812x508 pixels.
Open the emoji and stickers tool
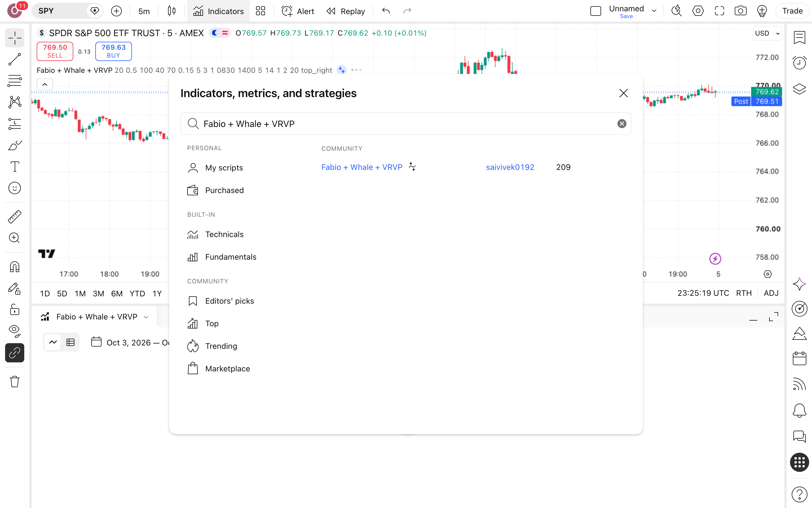tap(14, 188)
